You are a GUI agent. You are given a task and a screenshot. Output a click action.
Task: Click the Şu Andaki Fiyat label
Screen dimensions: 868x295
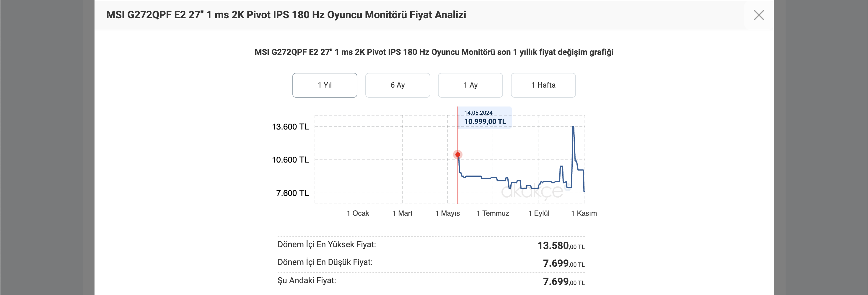[307, 281]
